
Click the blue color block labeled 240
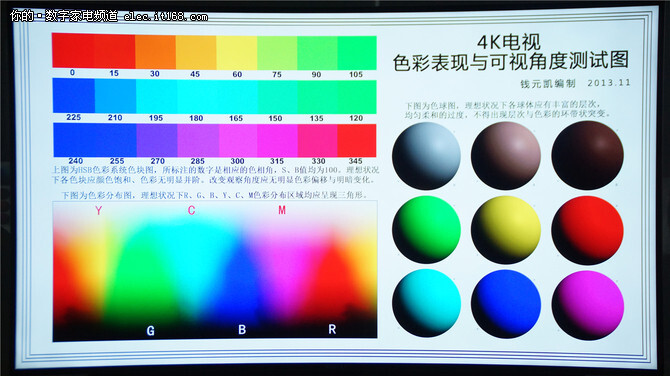coord(74,140)
